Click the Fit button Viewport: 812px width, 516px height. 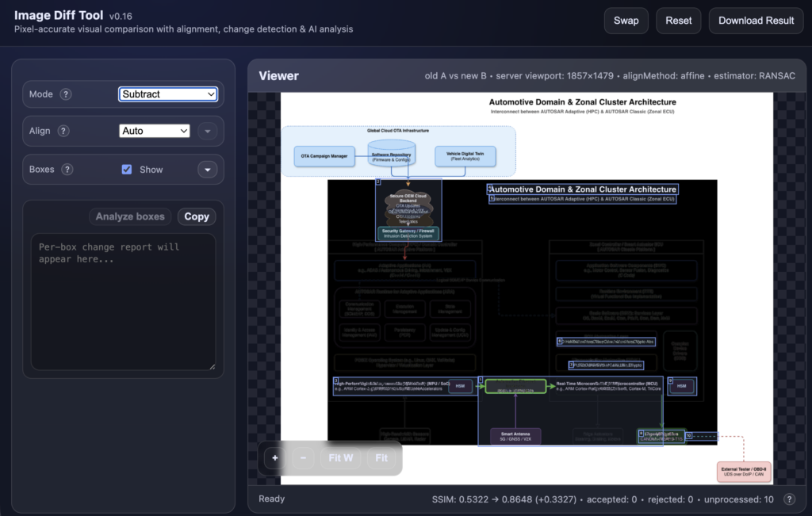click(381, 458)
